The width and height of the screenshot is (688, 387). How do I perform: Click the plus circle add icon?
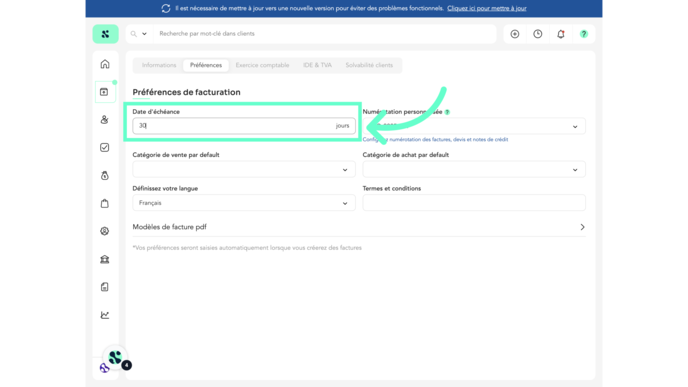tap(515, 34)
